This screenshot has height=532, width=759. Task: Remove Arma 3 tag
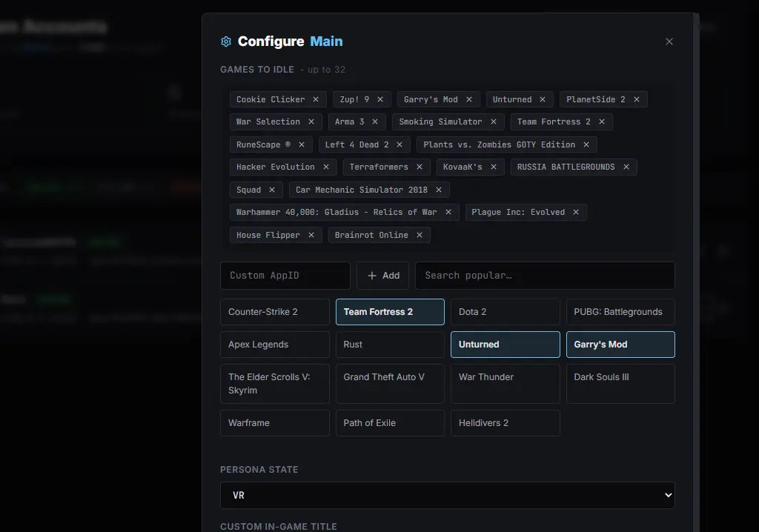click(375, 122)
